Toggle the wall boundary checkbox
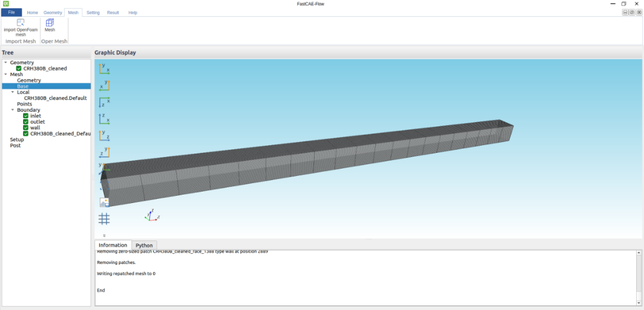This screenshot has width=644, height=310. (26, 128)
